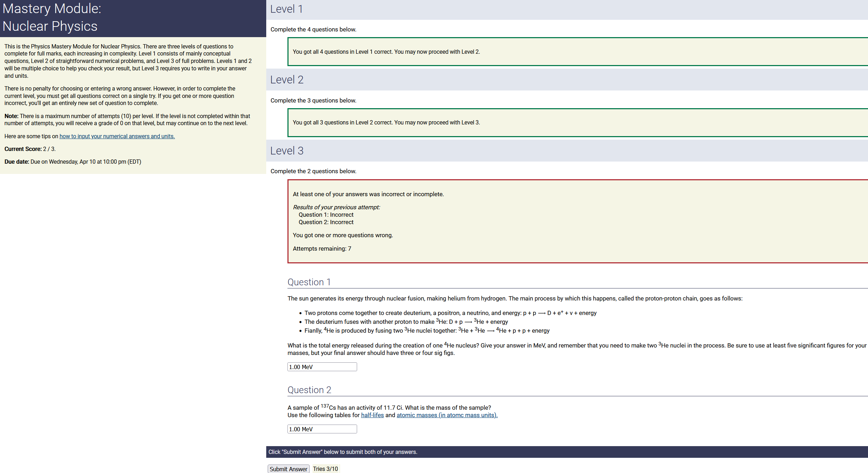868x473 pixels.
Task: Open the half-lifes table link
Action: pos(372,415)
